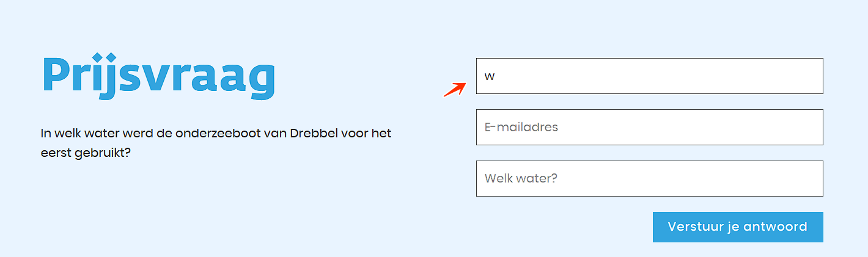Click into the E-mailadres field
Image resolution: width=868 pixels, height=257 pixels.
[649, 128]
